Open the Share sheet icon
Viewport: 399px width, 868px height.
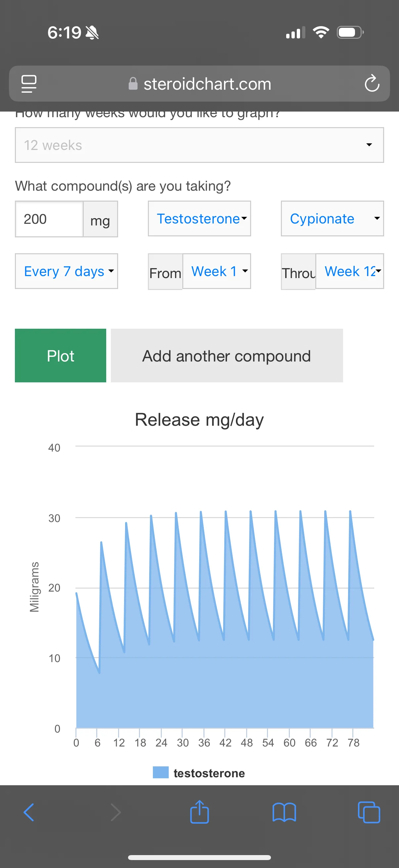pos(199,812)
